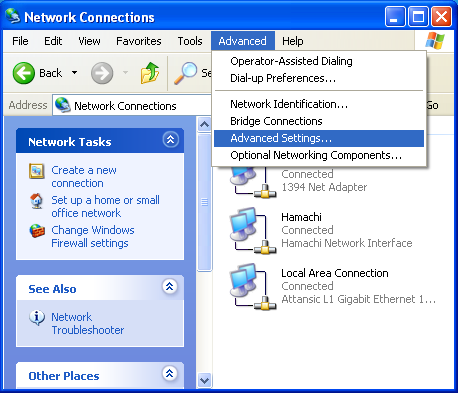Click the sidebar scrollbar thumb

(204, 202)
